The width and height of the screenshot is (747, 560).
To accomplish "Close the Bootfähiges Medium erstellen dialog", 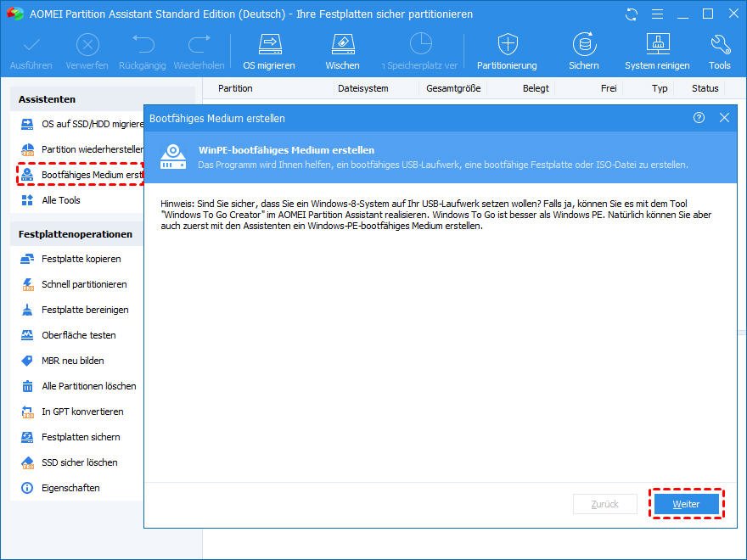I will (724, 118).
